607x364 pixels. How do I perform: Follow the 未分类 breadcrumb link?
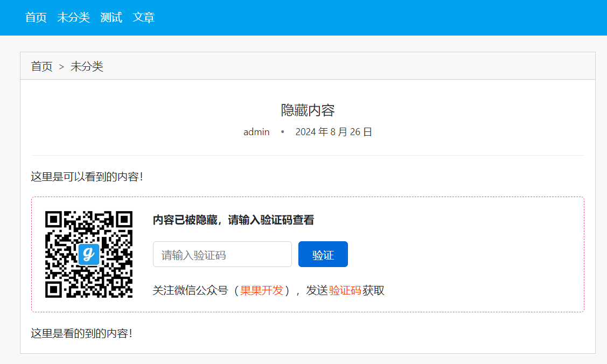point(87,67)
